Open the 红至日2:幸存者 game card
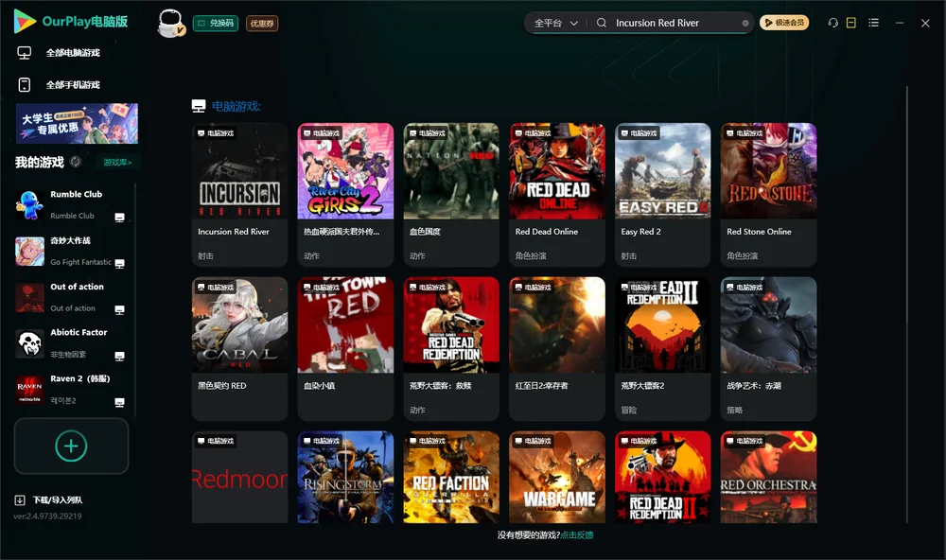Screen dimensions: 946x560 [557, 348]
